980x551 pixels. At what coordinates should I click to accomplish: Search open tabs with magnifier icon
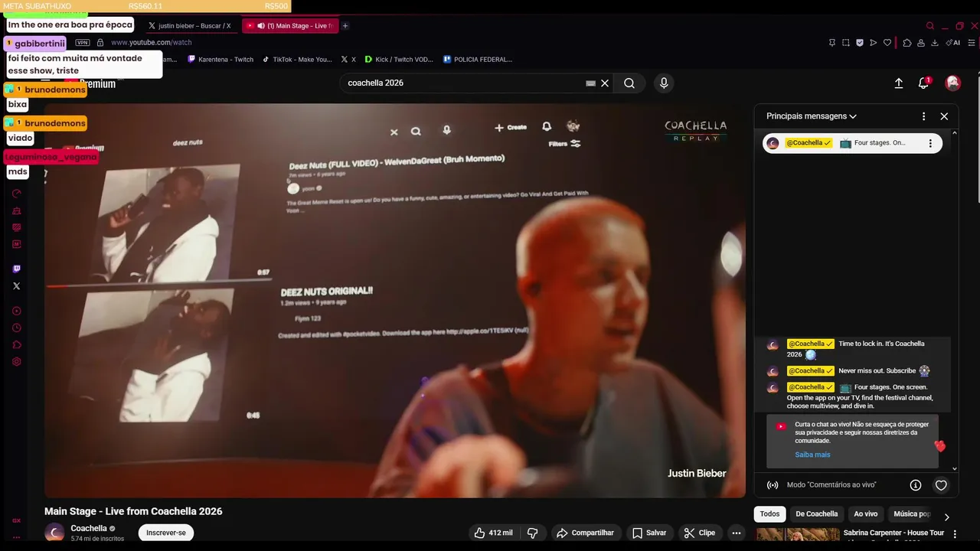point(930,26)
